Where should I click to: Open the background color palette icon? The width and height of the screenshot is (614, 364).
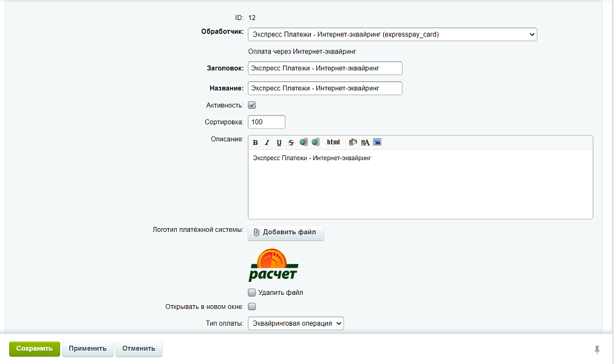[x=353, y=143]
